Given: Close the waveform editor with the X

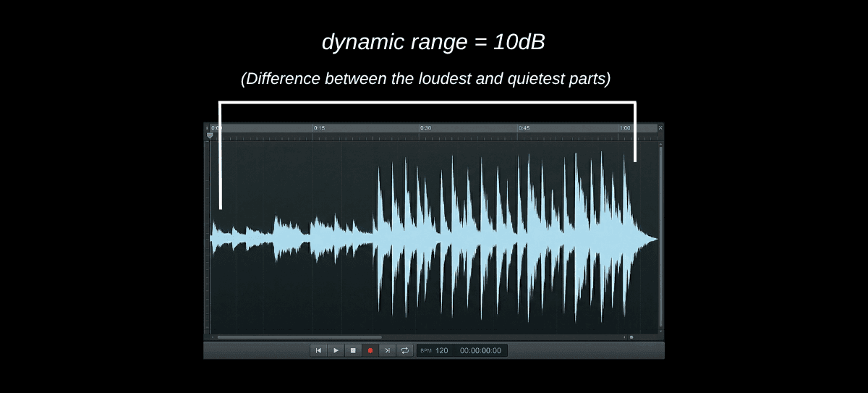Looking at the screenshot, I should tap(660, 127).
